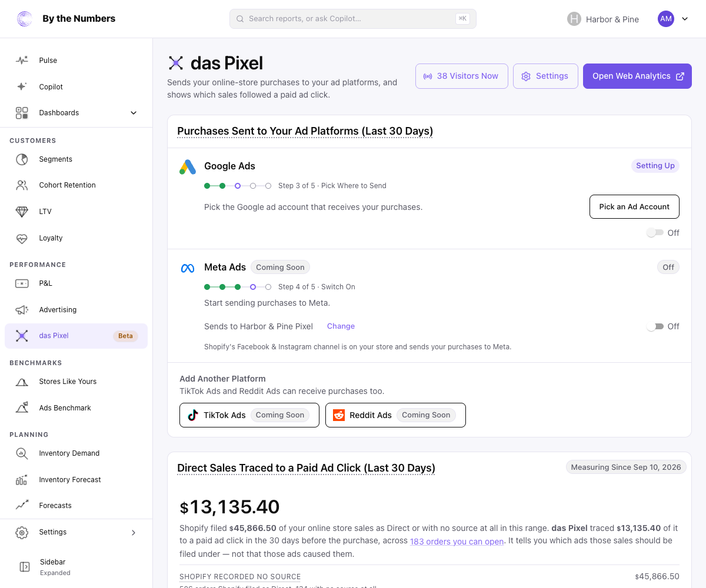Click the das Pixel sidebar icon
Viewport: 706px width, 588px height.
click(x=22, y=336)
